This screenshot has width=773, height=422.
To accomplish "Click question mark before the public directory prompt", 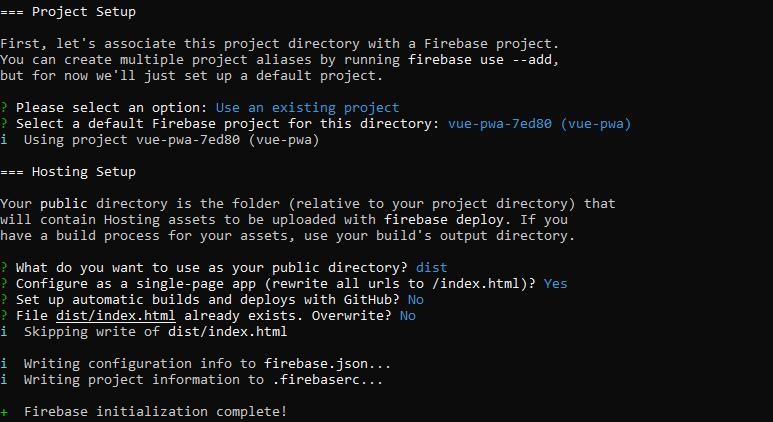I will click(4, 268).
